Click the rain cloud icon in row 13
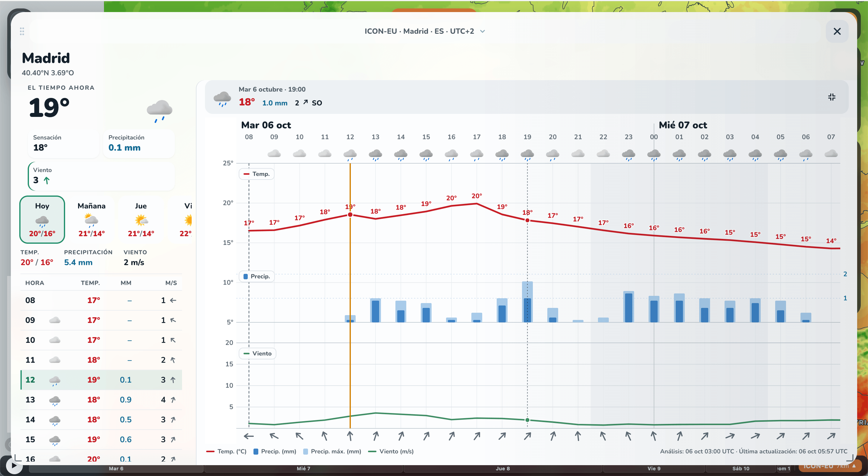Viewport: 868px width, 476px height. (55, 401)
